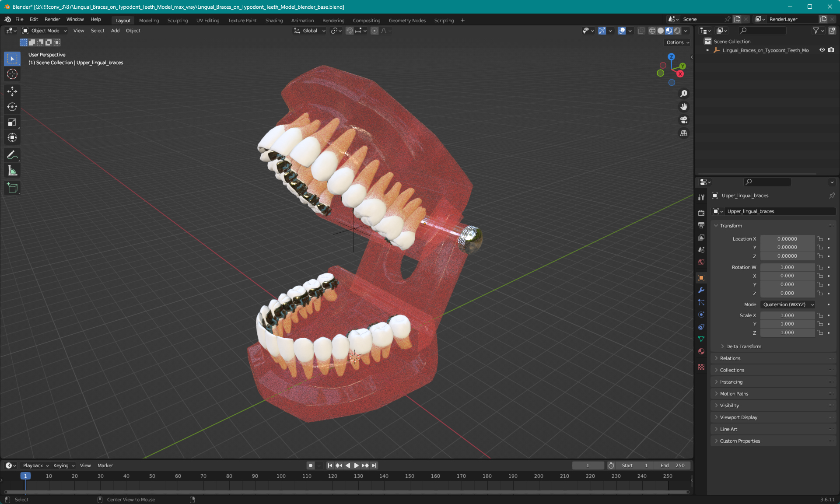Open the Render menu
Viewport: 840px width, 504px height.
52,19
